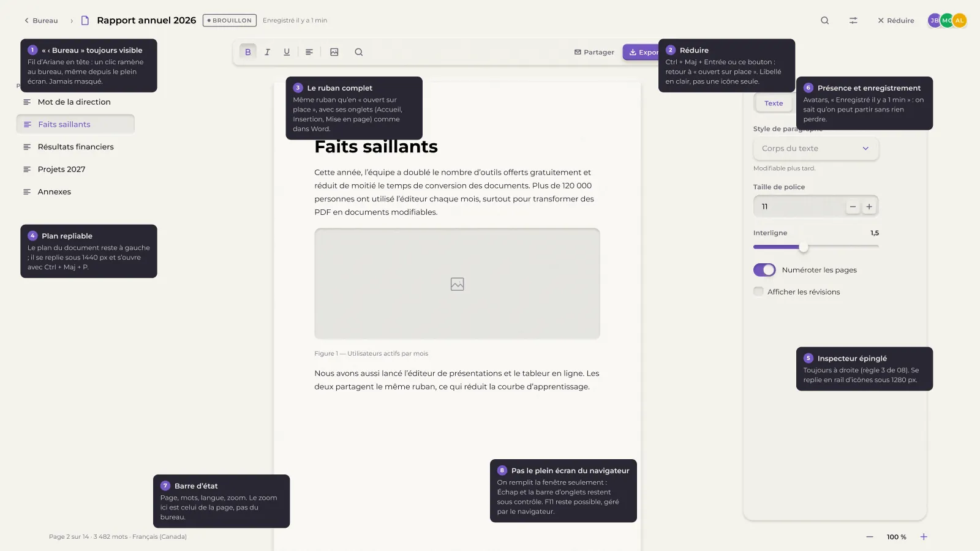
Task: Go back to Bureau breadcrumb
Action: click(41, 20)
